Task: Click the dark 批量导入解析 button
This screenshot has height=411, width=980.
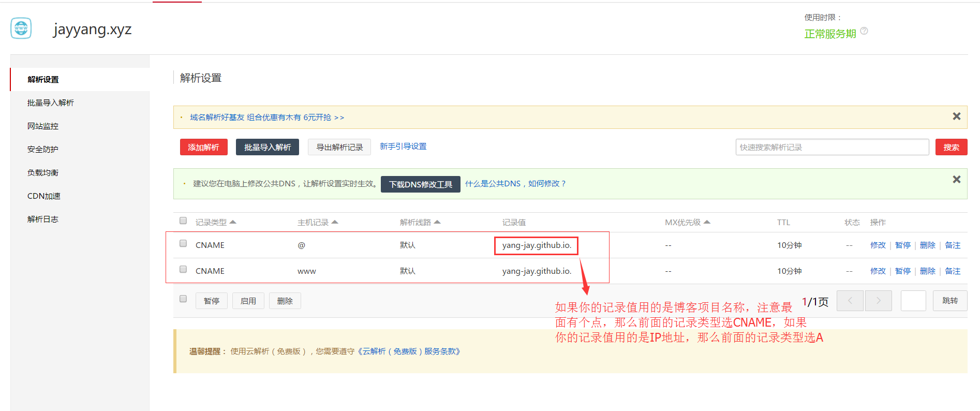Action: 268,147
